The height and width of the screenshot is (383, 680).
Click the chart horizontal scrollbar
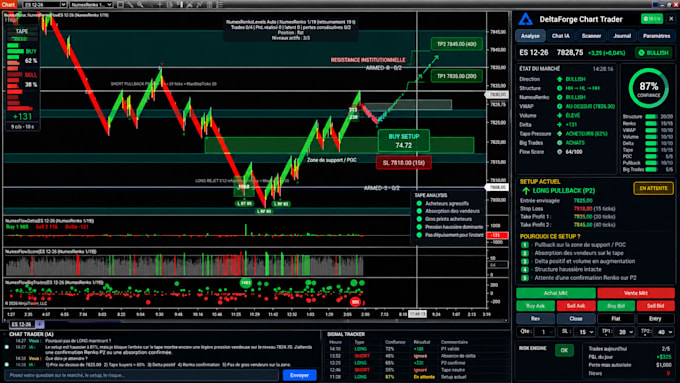pos(256,321)
